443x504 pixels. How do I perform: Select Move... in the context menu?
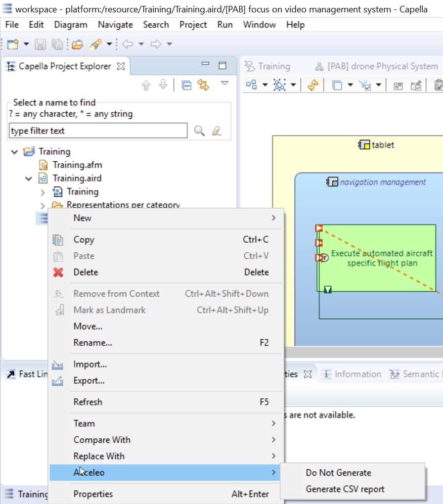click(x=166, y=326)
